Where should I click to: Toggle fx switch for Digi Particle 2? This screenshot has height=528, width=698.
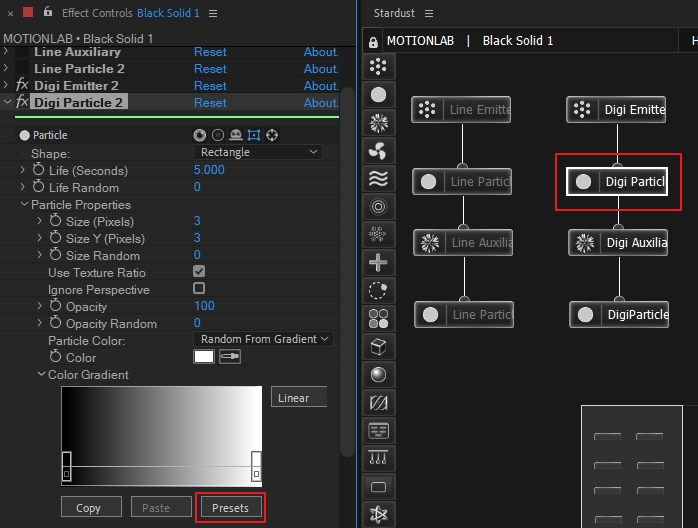click(x=22, y=102)
